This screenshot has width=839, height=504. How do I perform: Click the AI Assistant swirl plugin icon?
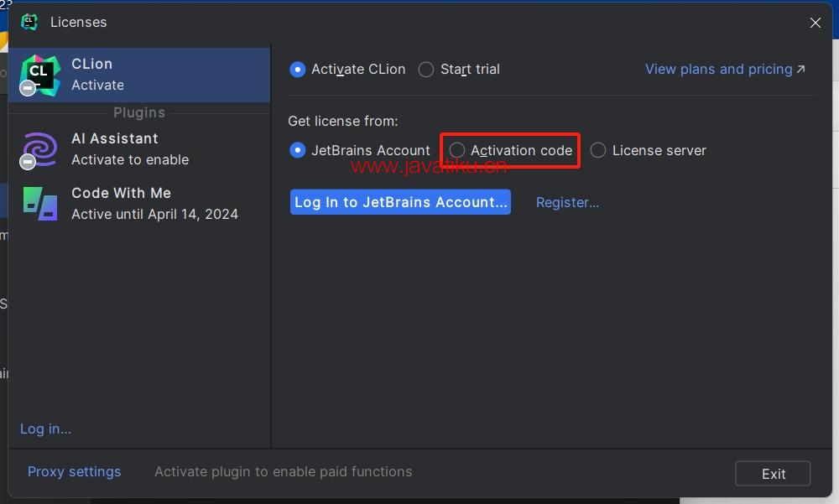[x=39, y=150]
